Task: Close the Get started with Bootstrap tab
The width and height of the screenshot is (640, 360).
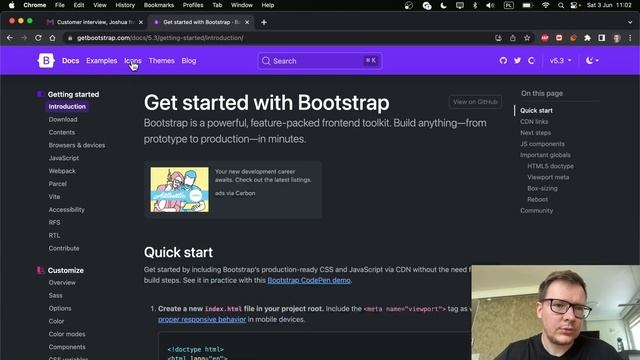Action: [x=247, y=22]
